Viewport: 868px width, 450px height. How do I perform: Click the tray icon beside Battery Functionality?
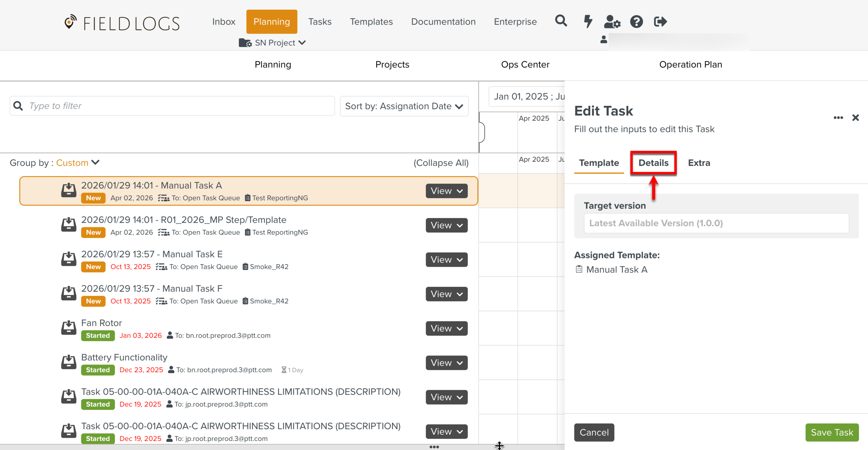pos(69,362)
